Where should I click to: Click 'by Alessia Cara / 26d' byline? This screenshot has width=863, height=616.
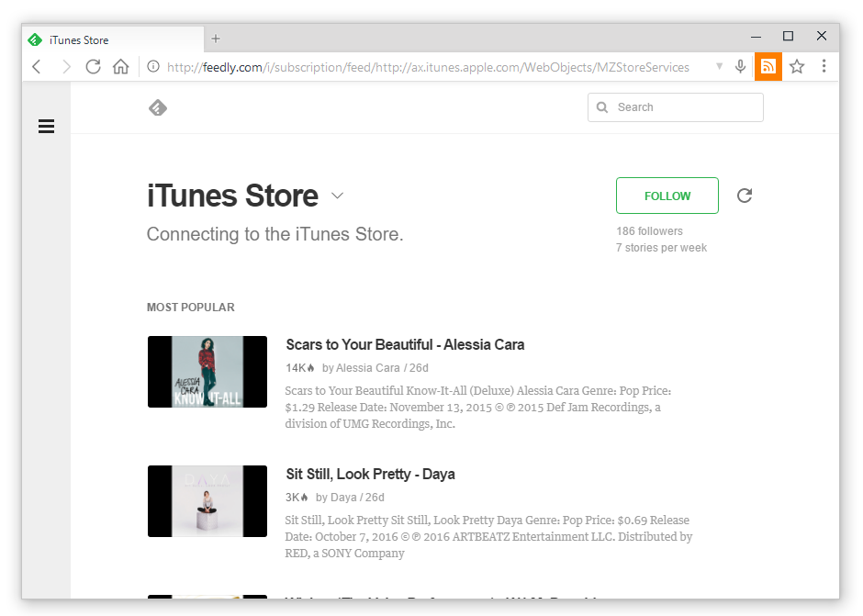click(x=375, y=368)
